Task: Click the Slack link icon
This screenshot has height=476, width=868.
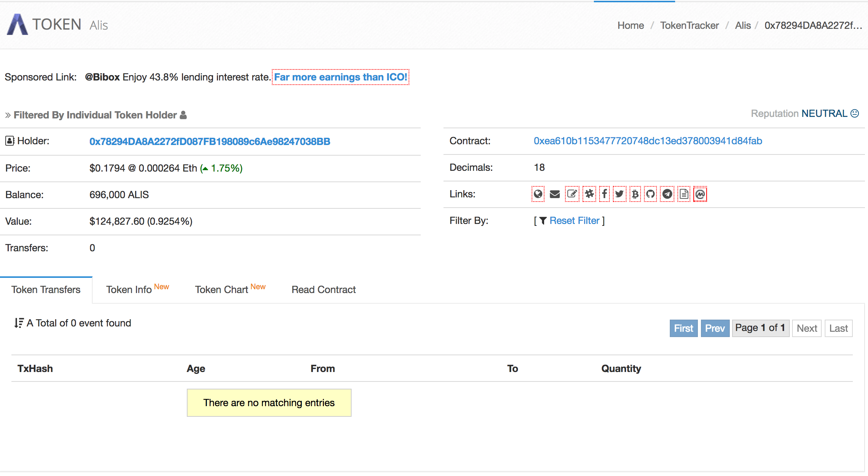Action: pyautogui.click(x=589, y=194)
